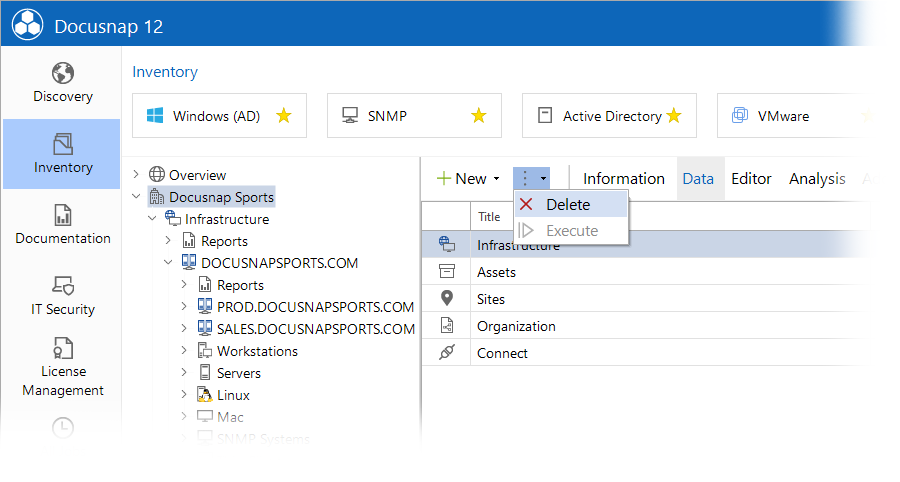The height and width of the screenshot is (482, 900).
Task: Collapse the DOCUSNAPSPORTS.COM domain node
Action: 168,262
